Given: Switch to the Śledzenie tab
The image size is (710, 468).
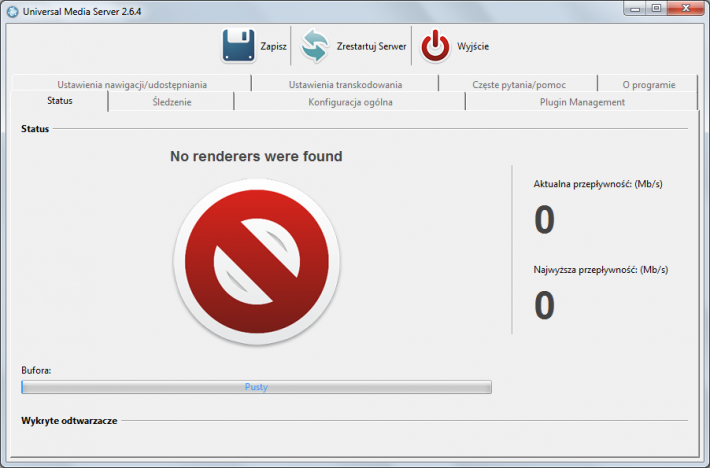Looking at the screenshot, I should click(172, 102).
